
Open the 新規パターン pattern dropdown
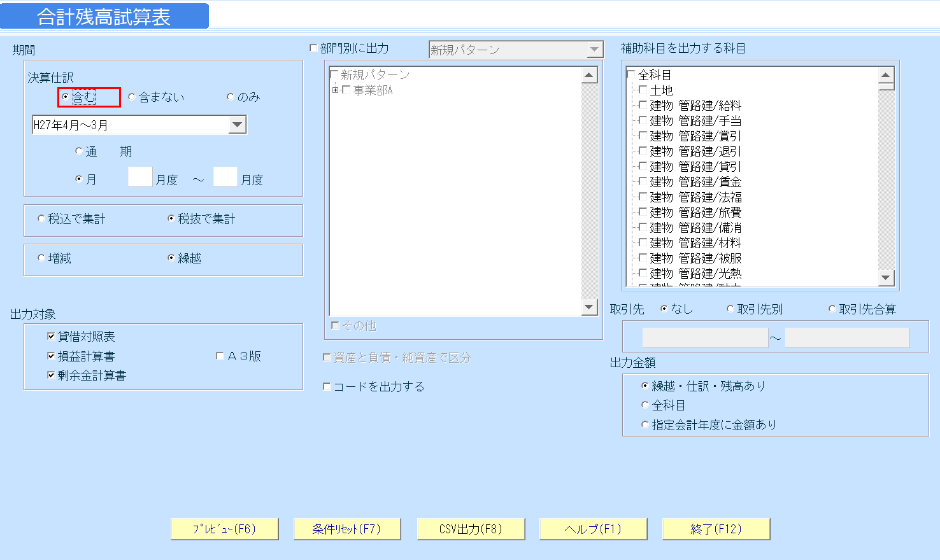point(595,49)
